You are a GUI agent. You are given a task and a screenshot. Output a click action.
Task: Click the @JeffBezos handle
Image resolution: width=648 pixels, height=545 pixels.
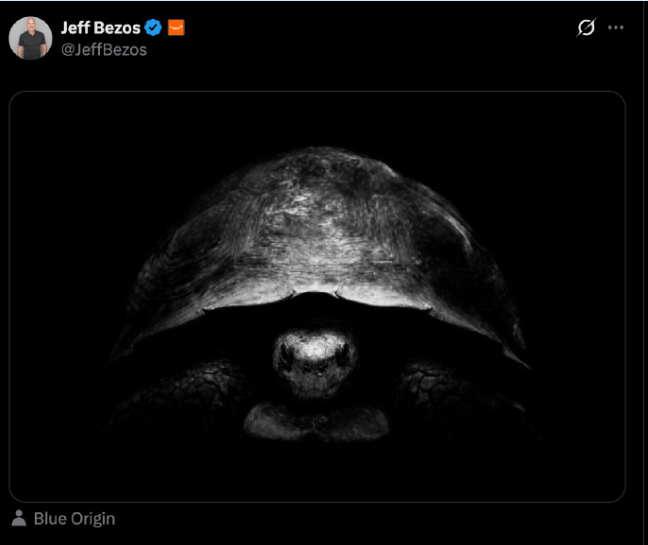coord(104,50)
